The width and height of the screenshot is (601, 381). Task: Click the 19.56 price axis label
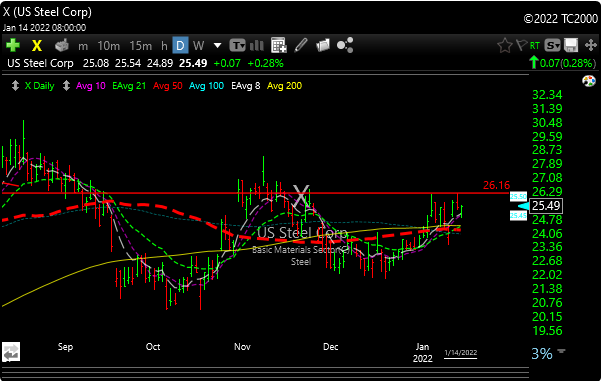pyautogui.click(x=547, y=331)
